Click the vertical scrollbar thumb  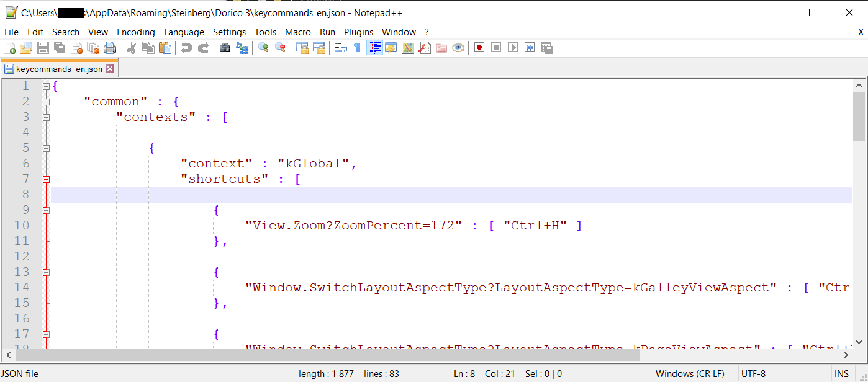pos(859,117)
